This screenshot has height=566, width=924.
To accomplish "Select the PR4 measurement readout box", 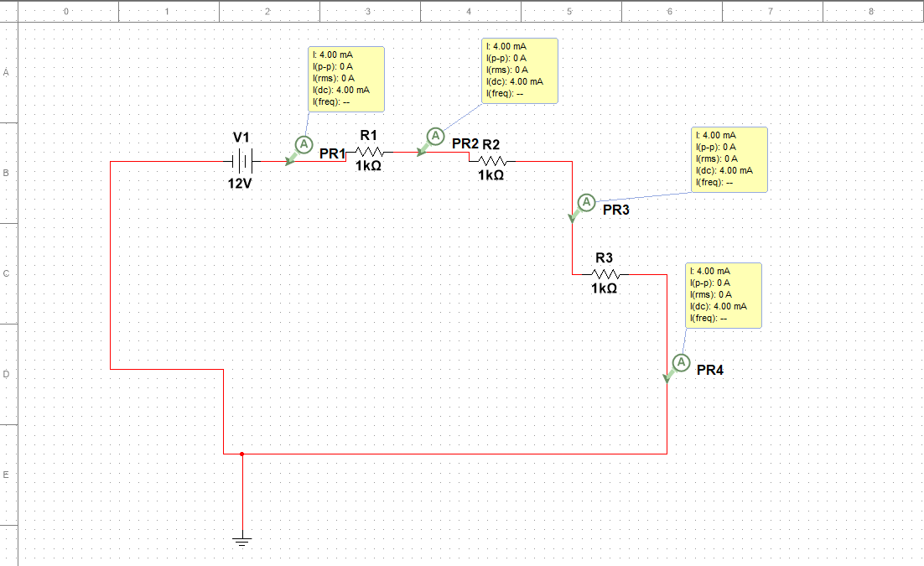I will tap(724, 295).
